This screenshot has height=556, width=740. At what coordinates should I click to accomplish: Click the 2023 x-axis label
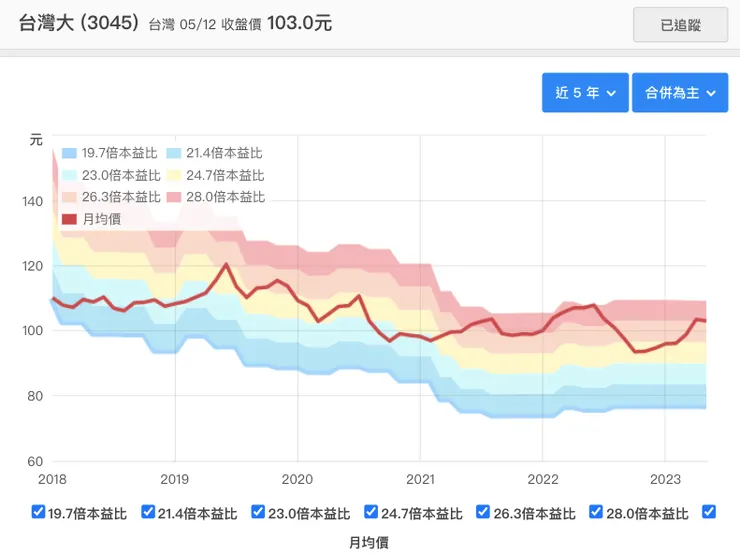point(665,480)
